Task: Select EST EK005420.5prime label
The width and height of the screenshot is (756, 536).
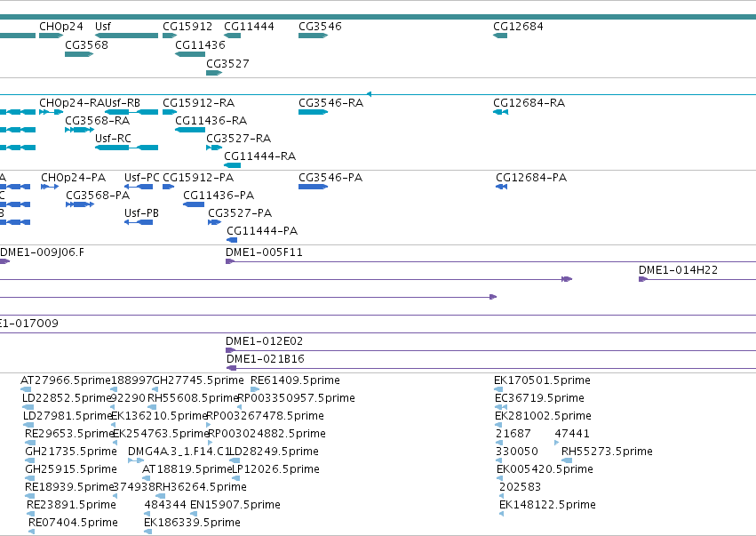Action: click(545, 469)
